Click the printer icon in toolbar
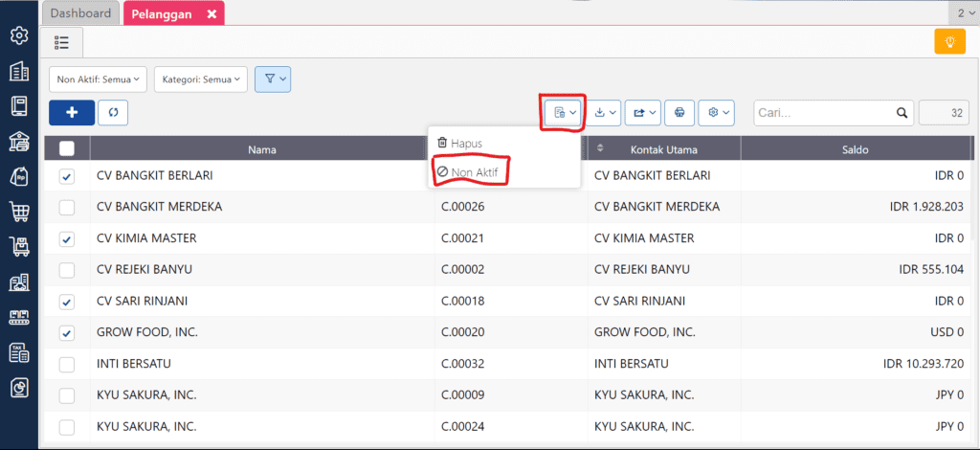 pyautogui.click(x=679, y=112)
